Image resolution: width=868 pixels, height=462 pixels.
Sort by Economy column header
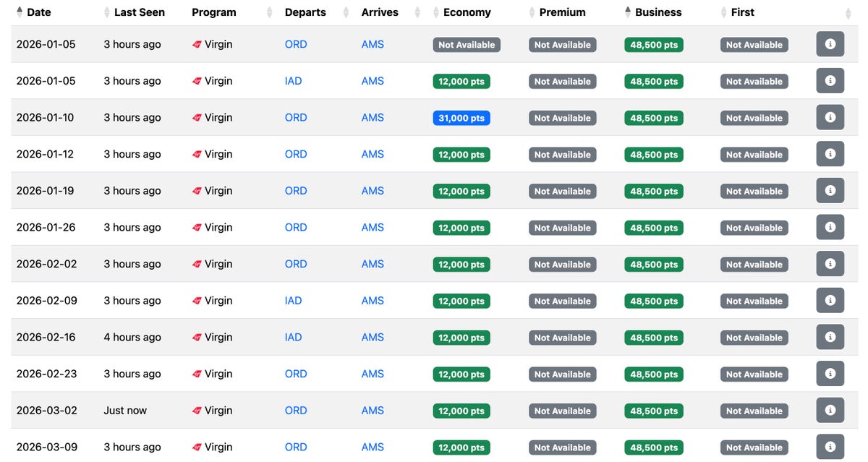[467, 12]
